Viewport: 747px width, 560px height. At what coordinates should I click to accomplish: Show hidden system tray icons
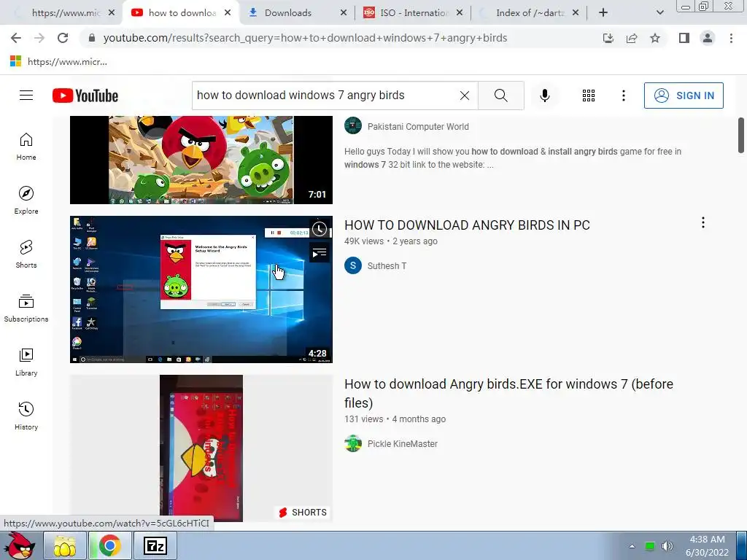(x=632, y=546)
